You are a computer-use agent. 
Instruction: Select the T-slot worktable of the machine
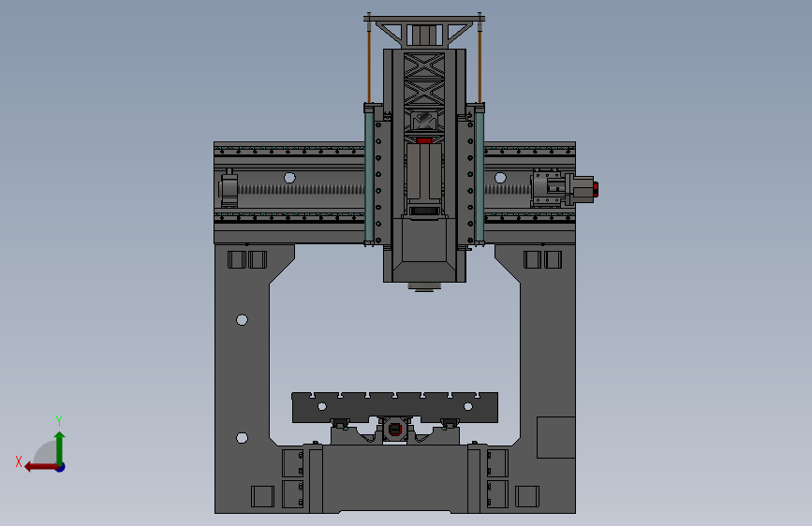(x=394, y=407)
